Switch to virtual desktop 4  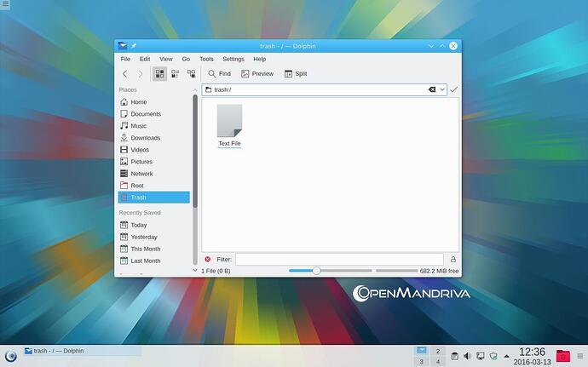(x=438, y=362)
